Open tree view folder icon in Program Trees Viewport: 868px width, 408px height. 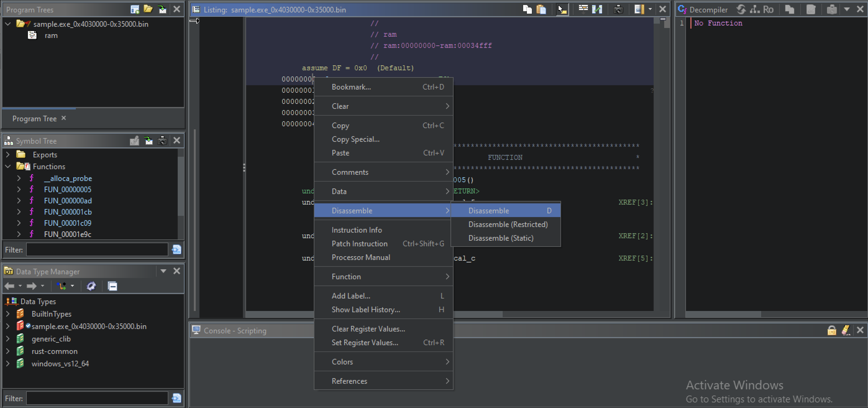coord(148,9)
